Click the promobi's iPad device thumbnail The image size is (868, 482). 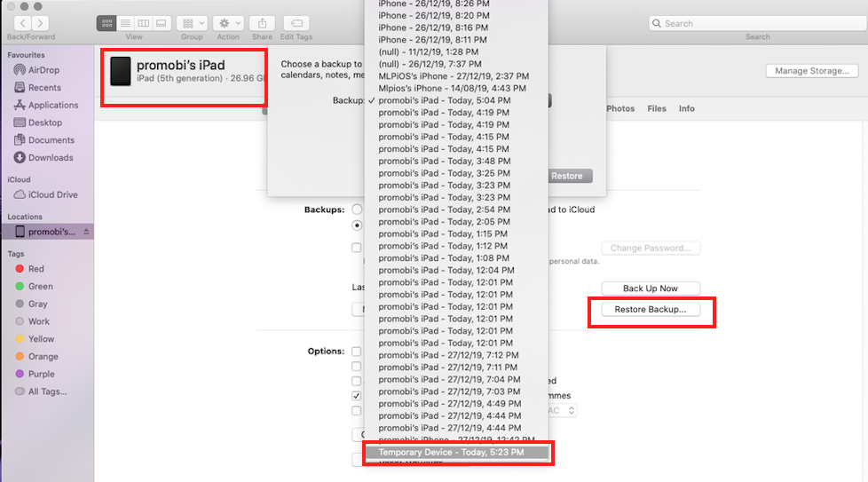click(120, 71)
